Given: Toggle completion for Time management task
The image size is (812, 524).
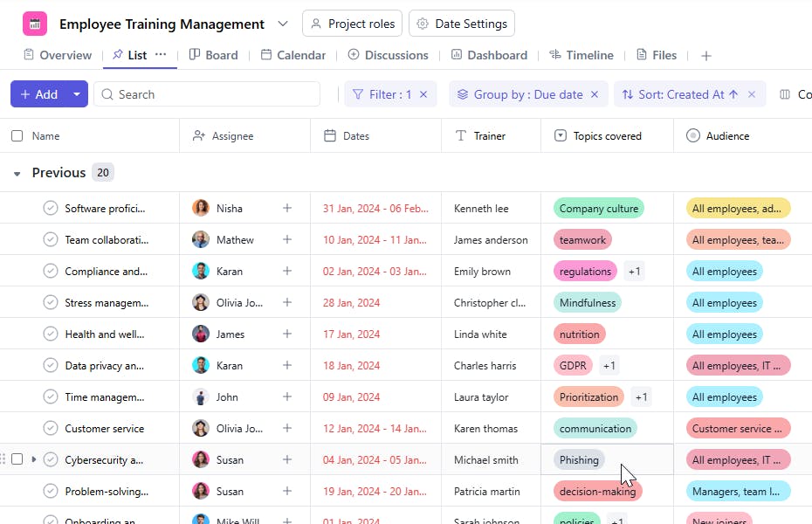Looking at the screenshot, I should point(51,397).
